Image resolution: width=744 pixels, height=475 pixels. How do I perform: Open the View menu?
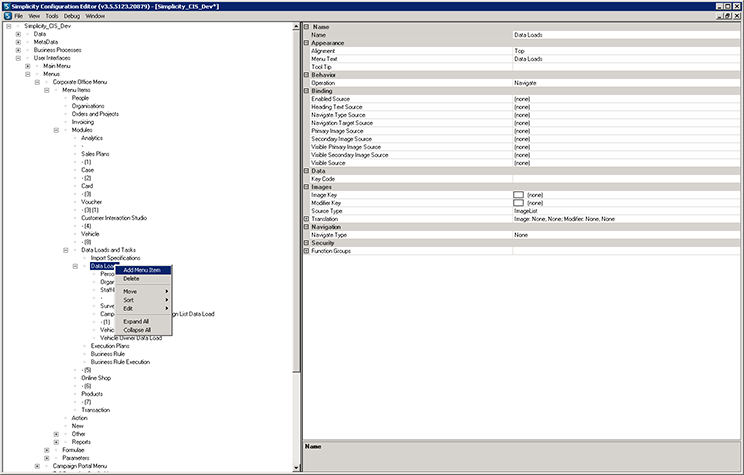point(34,16)
